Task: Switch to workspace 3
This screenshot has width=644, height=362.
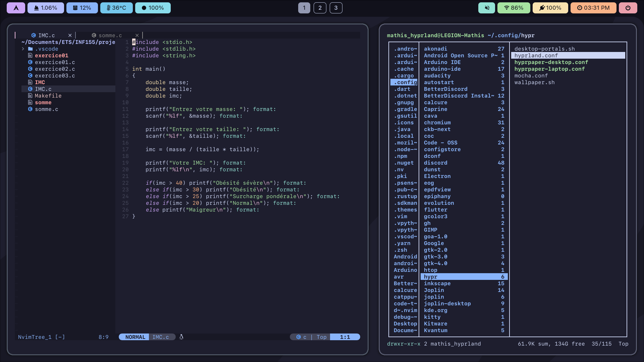Action: (x=336, y=8)
